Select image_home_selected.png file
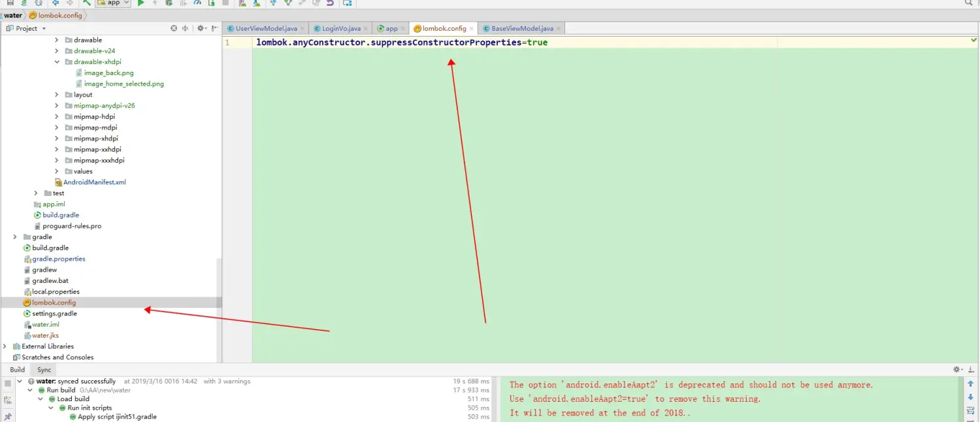980x422 pixels. coord(123,84)
